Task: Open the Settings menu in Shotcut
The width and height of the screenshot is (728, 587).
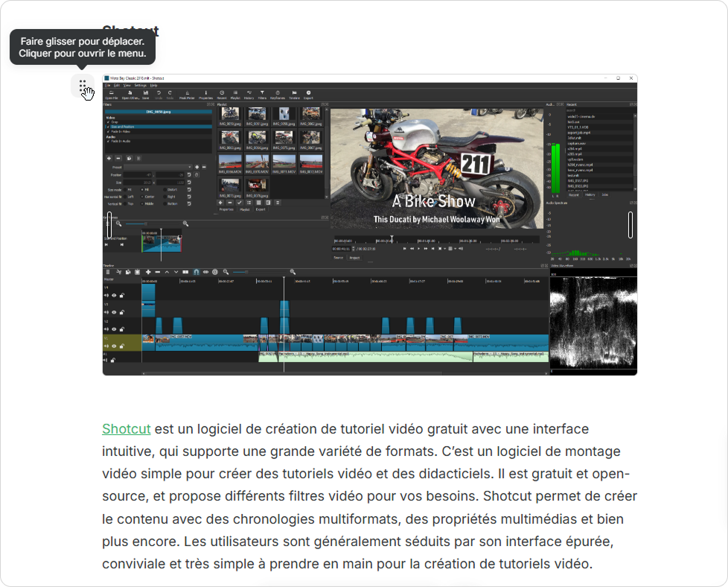Action: coord(140,86)
